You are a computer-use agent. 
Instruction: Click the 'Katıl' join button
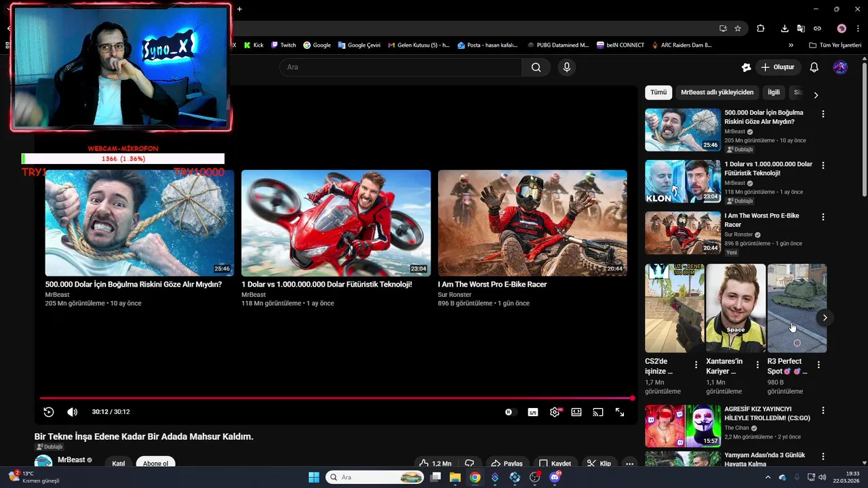[x=119, y=464]
